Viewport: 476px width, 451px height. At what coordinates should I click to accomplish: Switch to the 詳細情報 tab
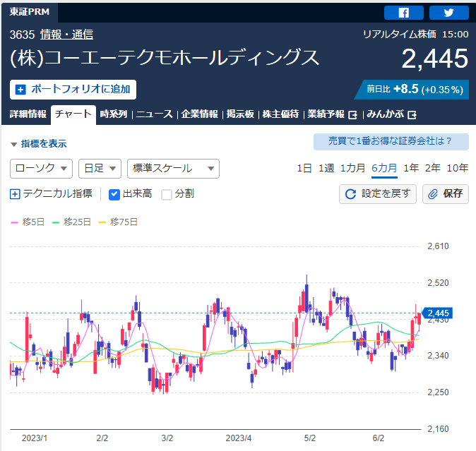pos(28,114)
